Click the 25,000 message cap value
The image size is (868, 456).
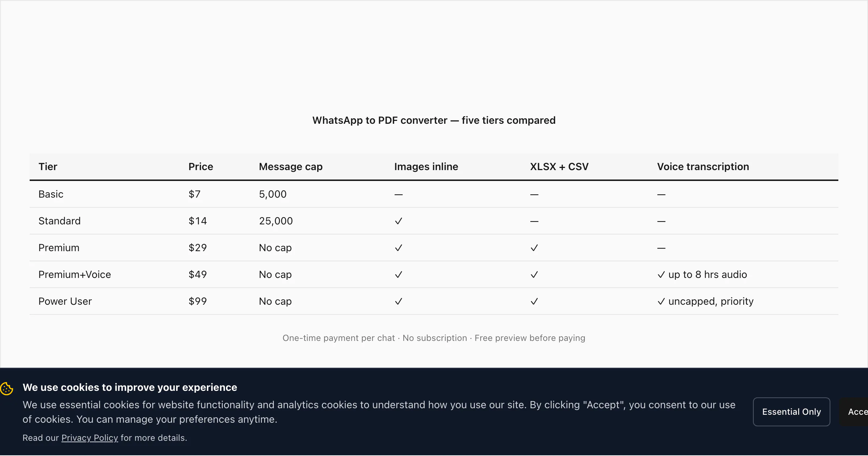[276, 221]
